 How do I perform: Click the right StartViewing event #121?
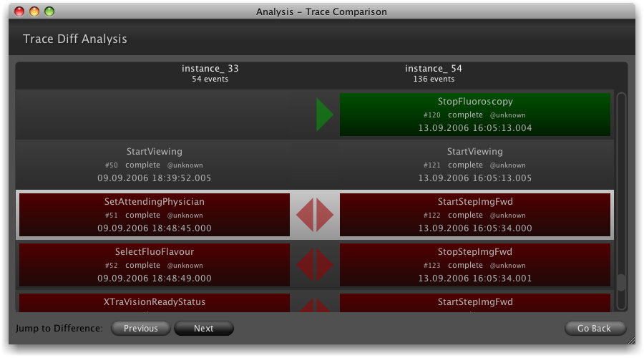coord(474,165)
